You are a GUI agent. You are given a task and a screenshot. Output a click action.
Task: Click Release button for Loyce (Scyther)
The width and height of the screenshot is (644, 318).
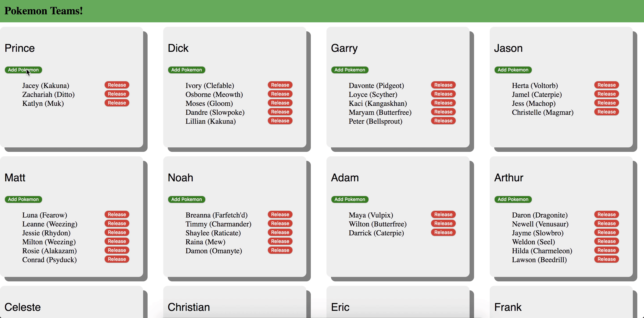pyautogui.click(x=443, y=94)
